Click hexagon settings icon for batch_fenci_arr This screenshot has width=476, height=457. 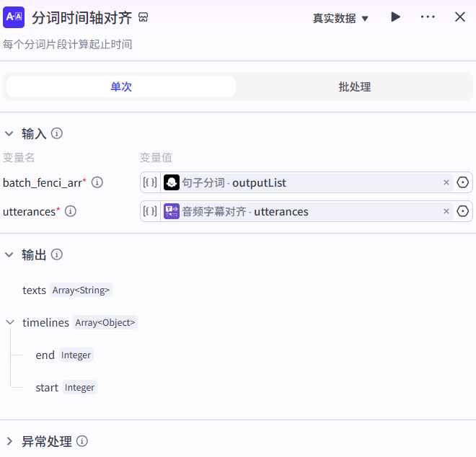coord(462,182)
